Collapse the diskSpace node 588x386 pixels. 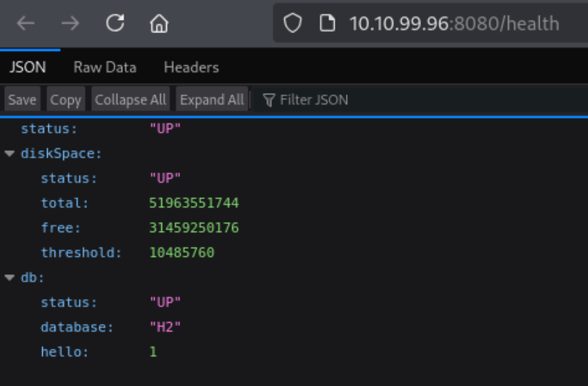point(10,154)
